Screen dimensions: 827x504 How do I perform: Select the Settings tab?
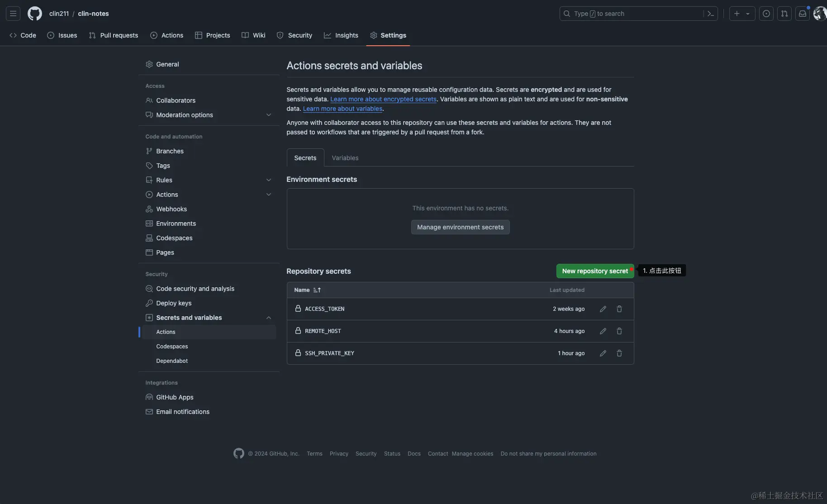pyautogui.click(x=388, y=35)
